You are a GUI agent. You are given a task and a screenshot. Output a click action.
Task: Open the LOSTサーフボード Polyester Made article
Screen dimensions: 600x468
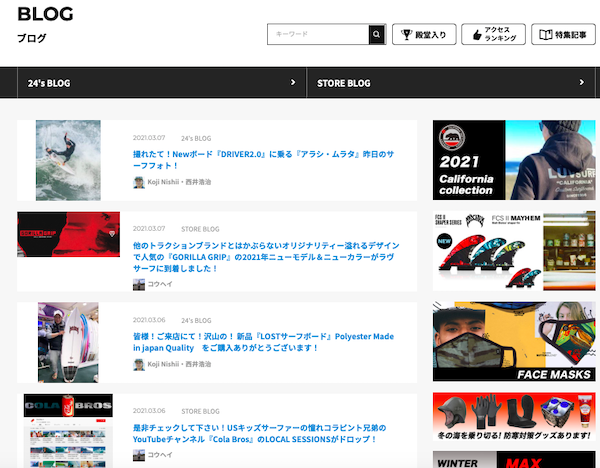click(263, 342)
